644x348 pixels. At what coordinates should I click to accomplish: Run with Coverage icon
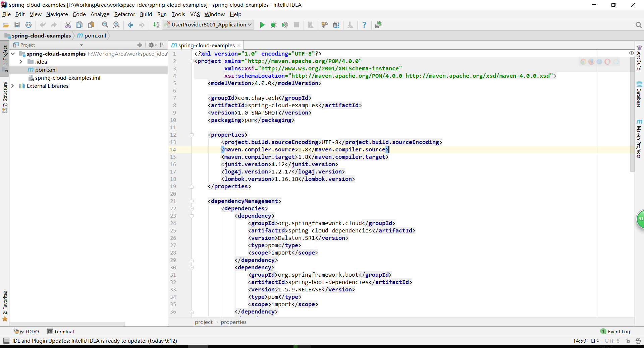coord(285,25)
